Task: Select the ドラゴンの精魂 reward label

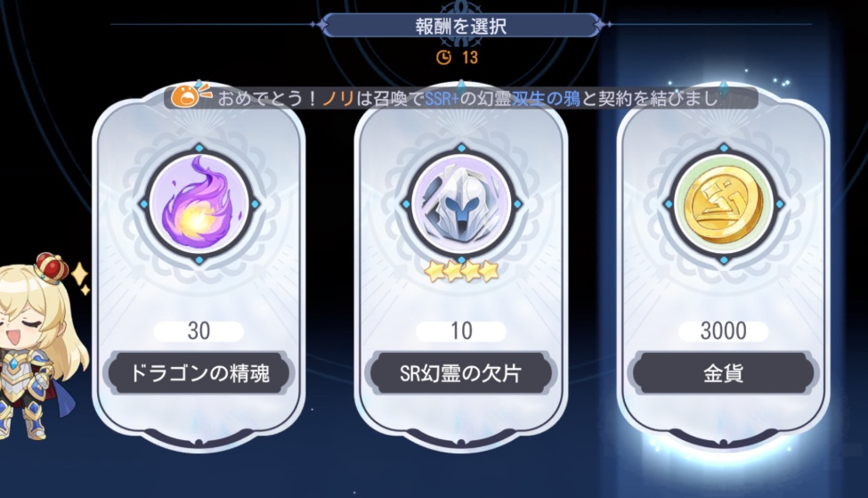Action: point(199,372)
